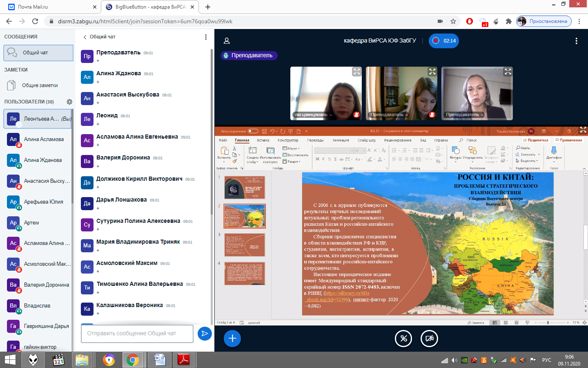
Task: Open conference options menu at top right
Action: pyautogui.click(x=576, y=41)
